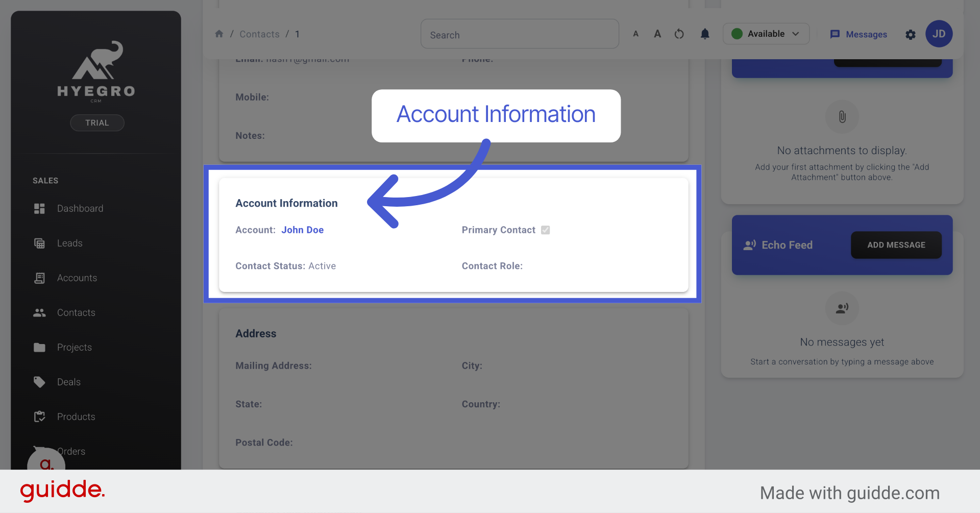Open Accounts using its sidebar icon
The width and height of the screenshot is (980, 513).
pos(39,278)
